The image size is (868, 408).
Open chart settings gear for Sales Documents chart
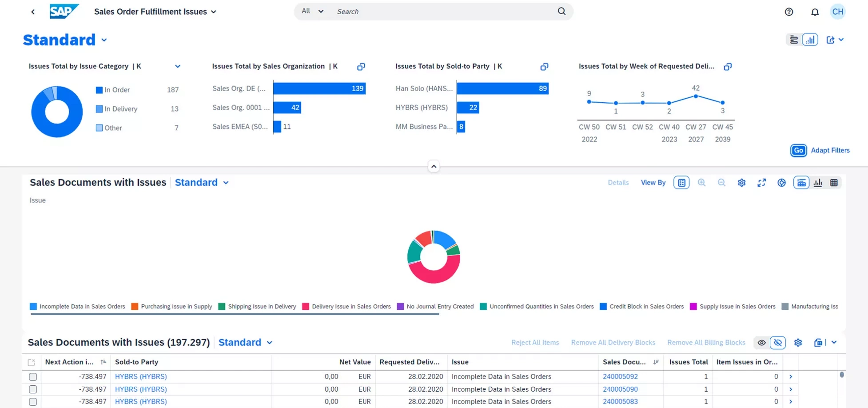pyautogui.click(x=741, y=182)
